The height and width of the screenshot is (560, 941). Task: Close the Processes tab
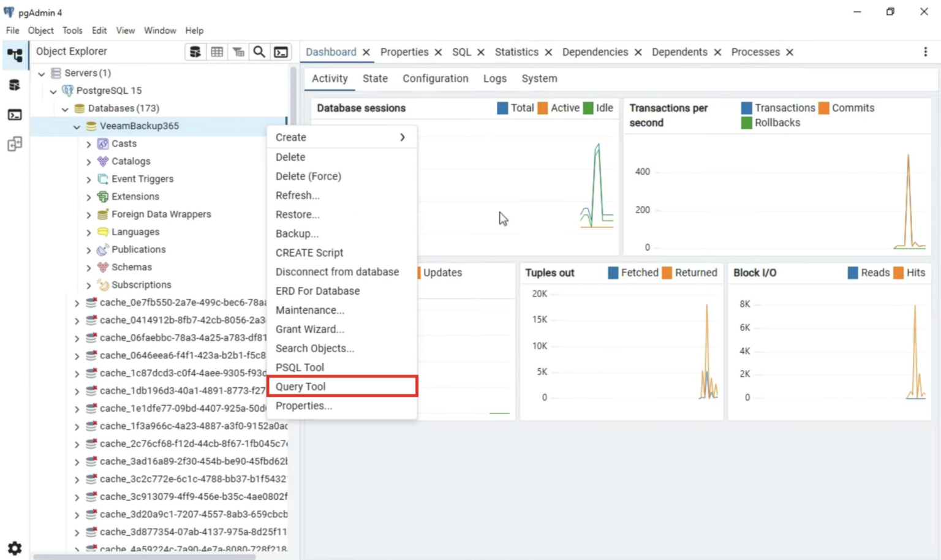[790, 53]
